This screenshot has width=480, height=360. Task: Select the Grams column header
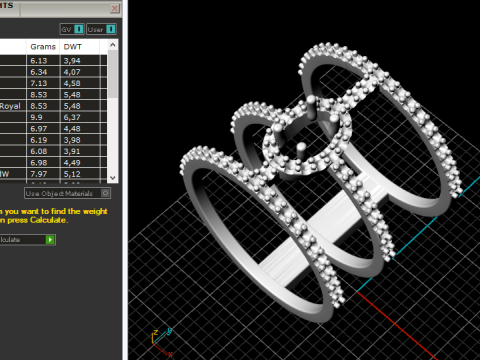[x=43, y=47]
